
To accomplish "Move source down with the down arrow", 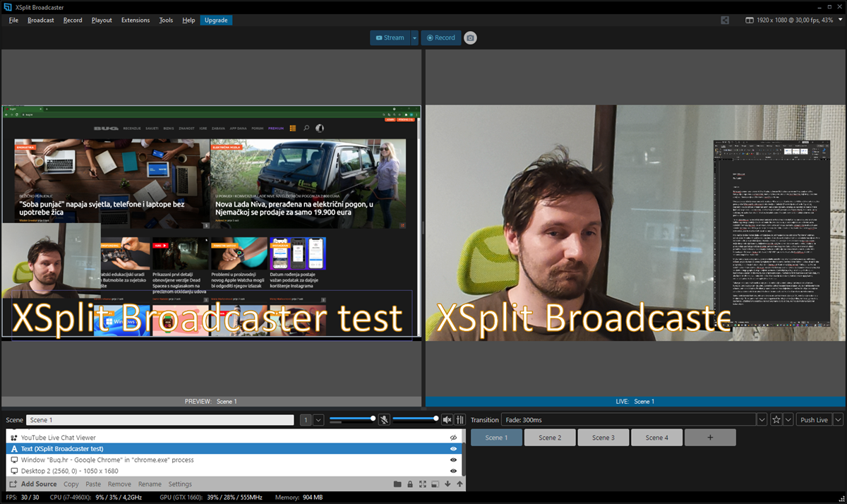I will (x=447, y=484).
